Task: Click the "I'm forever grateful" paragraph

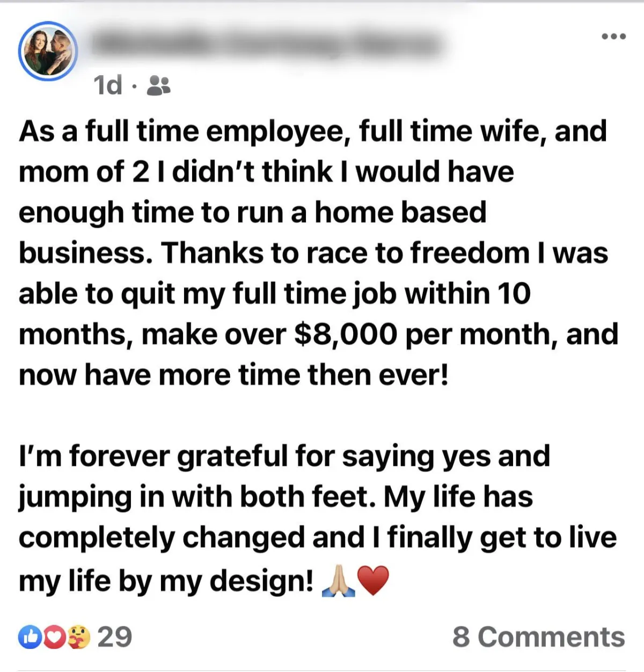Action: (x=318, y=517)
